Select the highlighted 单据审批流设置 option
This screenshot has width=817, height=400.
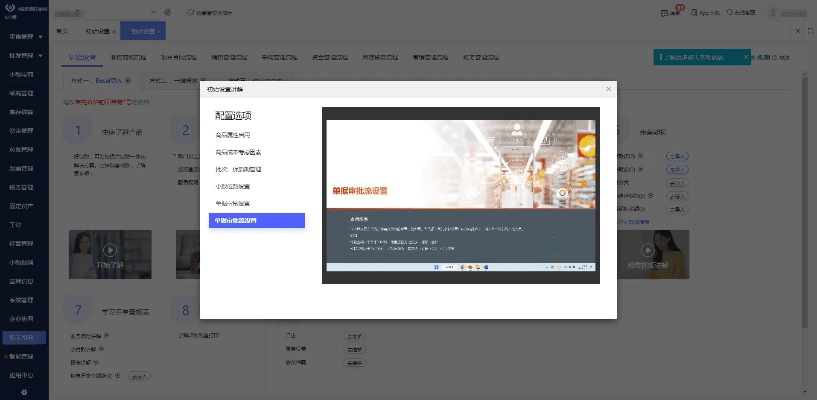tap(256, 221)
